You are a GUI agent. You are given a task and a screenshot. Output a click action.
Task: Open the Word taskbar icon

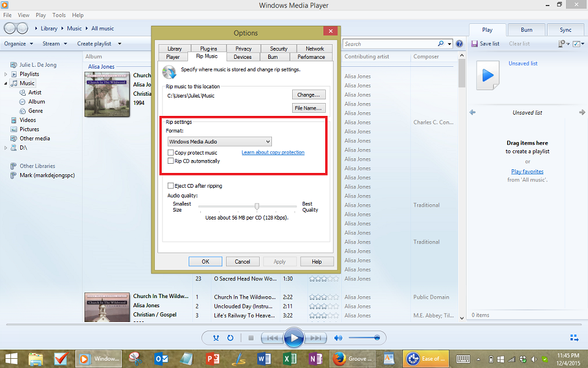(264, 359)
